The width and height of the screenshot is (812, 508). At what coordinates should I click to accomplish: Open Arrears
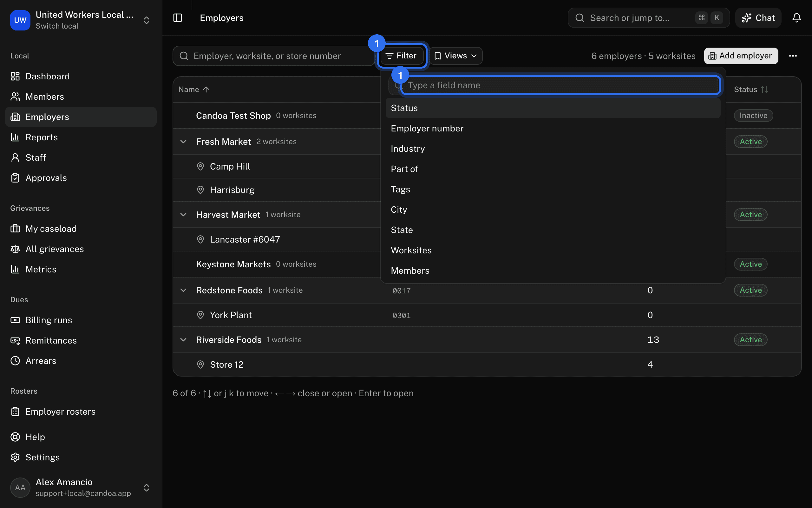(81, 360)
